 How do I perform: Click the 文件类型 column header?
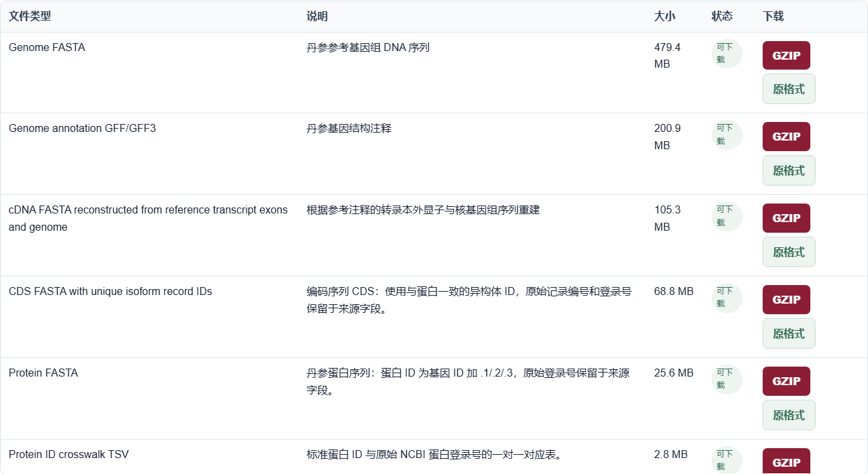[30, 16]
